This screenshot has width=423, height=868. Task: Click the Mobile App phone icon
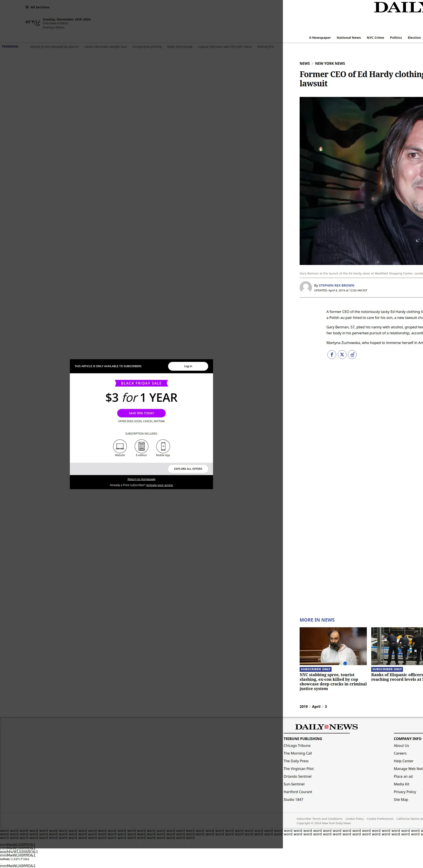(x=163, y=446)
